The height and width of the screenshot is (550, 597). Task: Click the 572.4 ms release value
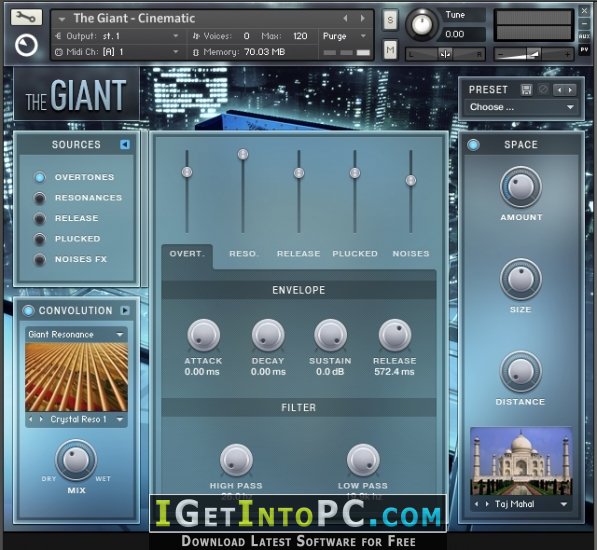pyautogui.click(x=394, y=372)
